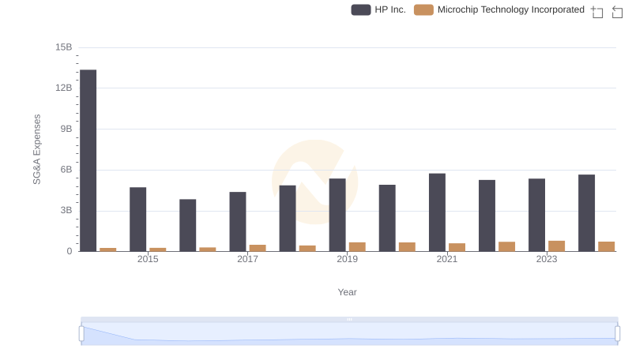Image resolution: width=632 pixels, height=364 pixels.
Task: Grab the left data zoom handle
Action: tap(81, 334)
